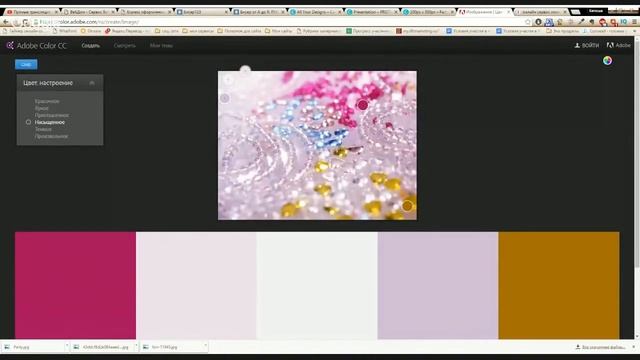Select the pale pink palette swatch
Screen dimensions: 640x360
[x=196, y=285]
